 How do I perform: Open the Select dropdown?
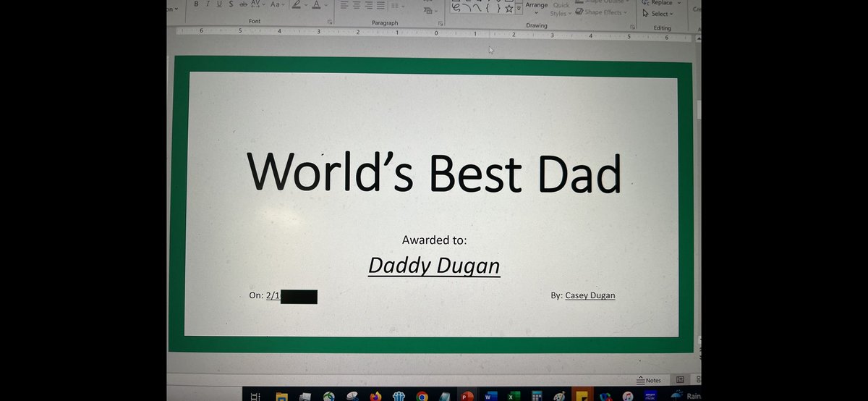coord(658,14)
